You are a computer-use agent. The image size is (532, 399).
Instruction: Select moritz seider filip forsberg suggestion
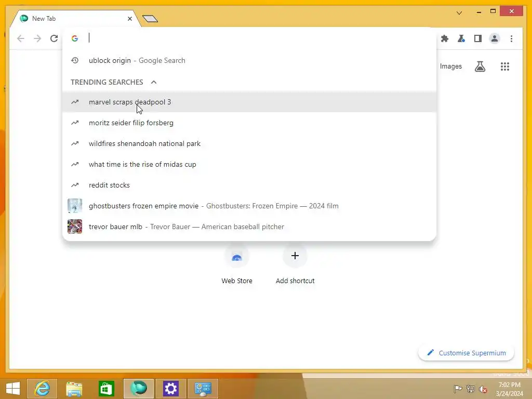(249, 123)
